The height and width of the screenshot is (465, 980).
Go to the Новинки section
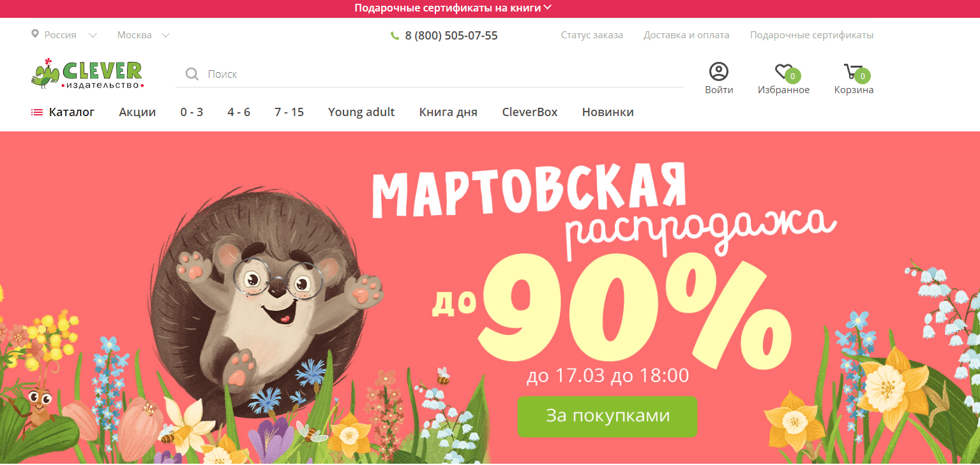tap(608, 112)
